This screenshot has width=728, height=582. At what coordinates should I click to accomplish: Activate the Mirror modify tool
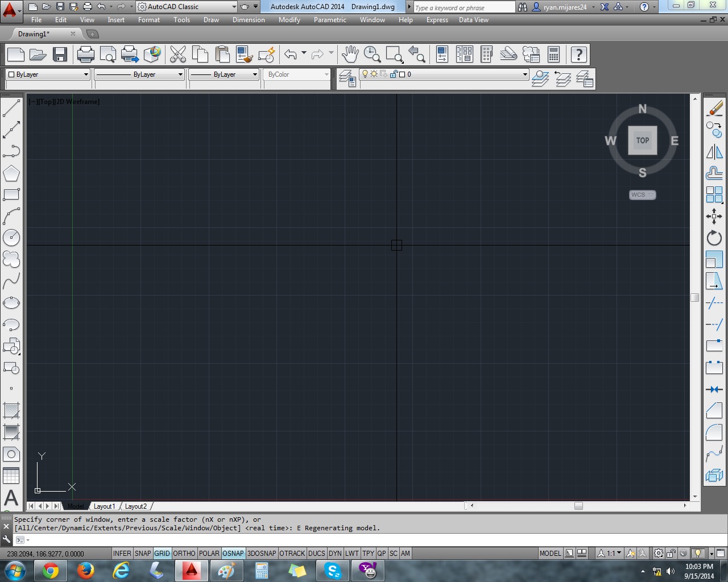[714, 152]
